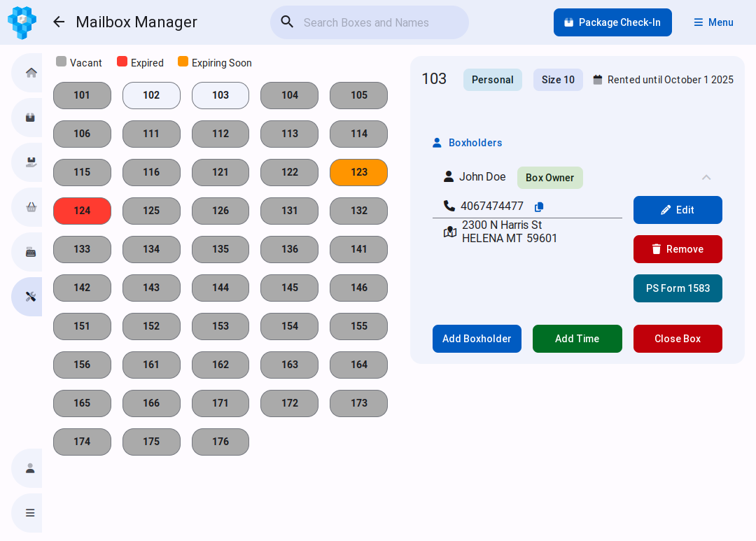Copy the phone number 4067474477

click(x=539, y=207)
